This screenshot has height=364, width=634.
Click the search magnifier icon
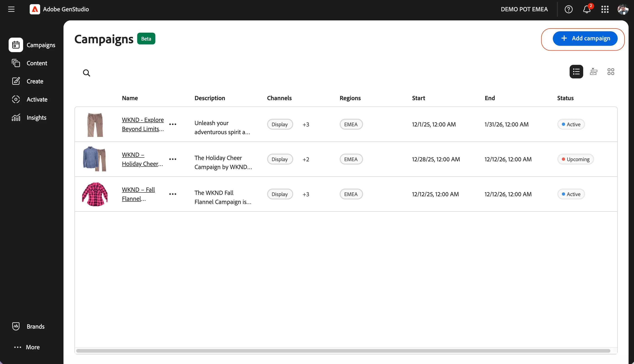pyautogui.click(x=87, y=73)
